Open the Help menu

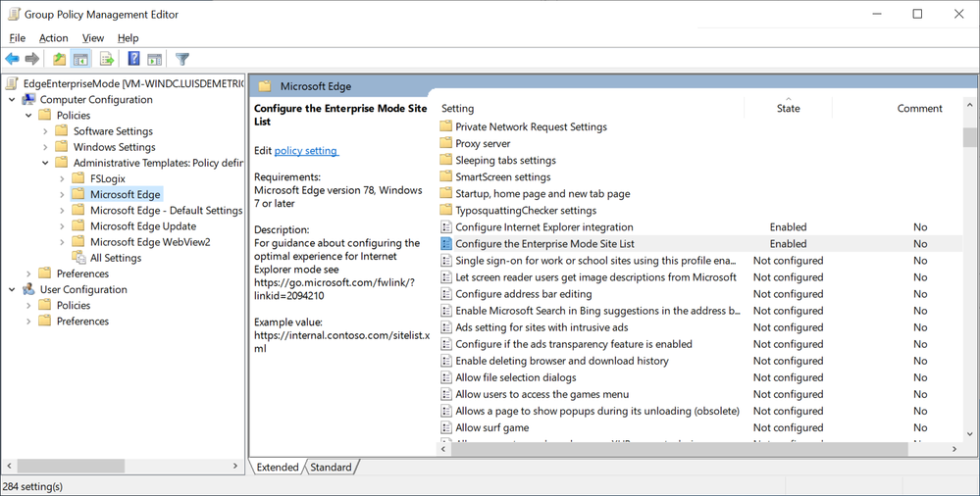click(x=129, y=38)
